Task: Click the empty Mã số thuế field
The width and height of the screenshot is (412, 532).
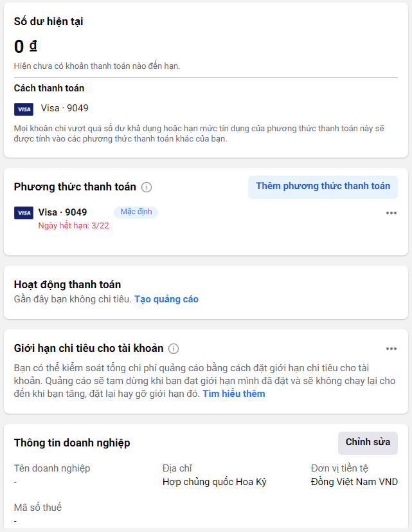Action: [14, 522]
